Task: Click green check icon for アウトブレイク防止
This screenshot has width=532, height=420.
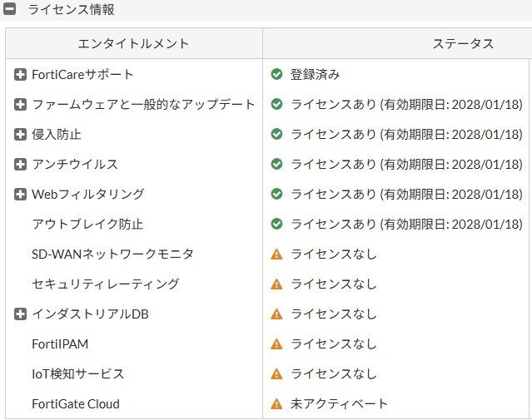Action: [277, 225]
